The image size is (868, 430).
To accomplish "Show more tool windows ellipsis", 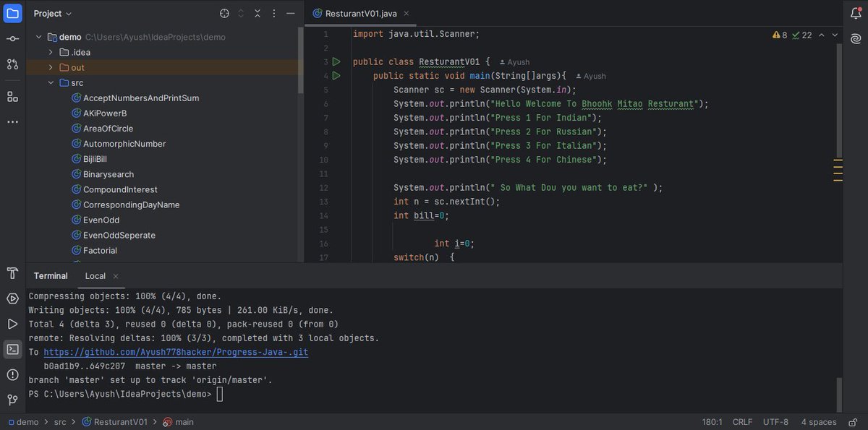I will coord(12,121).
